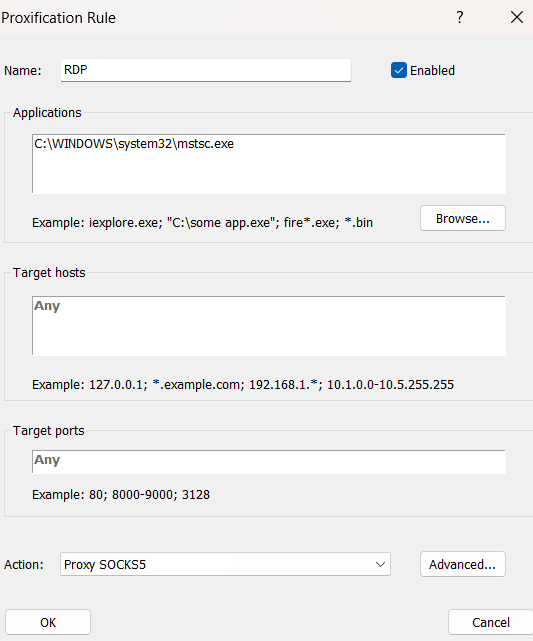Cancel the rule dialog
This screenshot has width=533, height=641.
[490, 622]
